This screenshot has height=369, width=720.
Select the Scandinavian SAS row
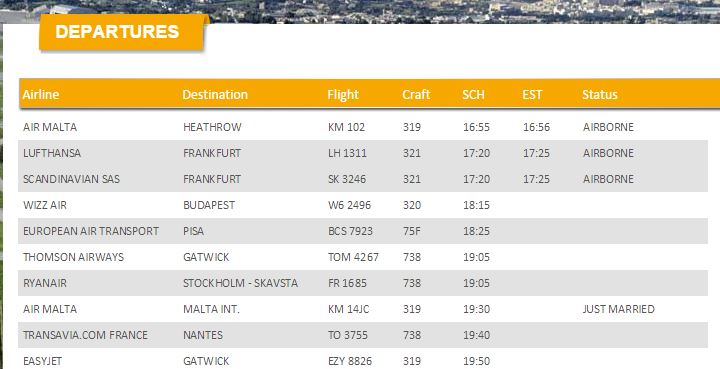(363, 179)
